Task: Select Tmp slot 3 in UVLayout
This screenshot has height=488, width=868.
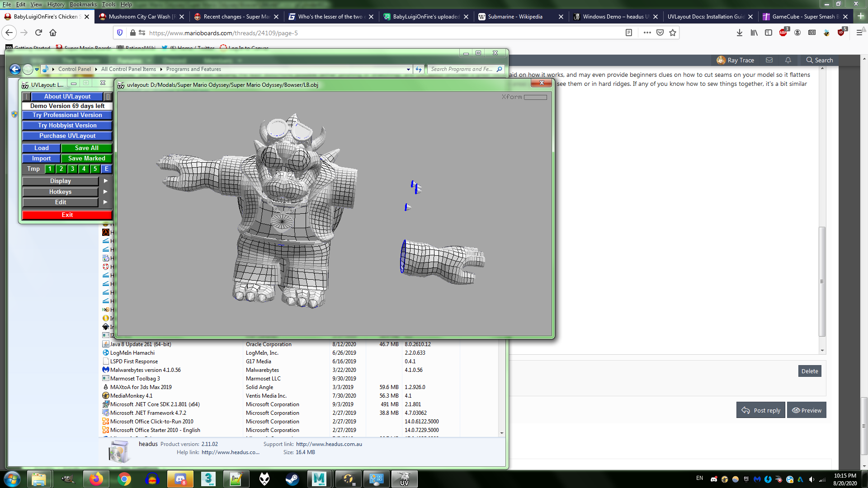Action: point(72,169)
